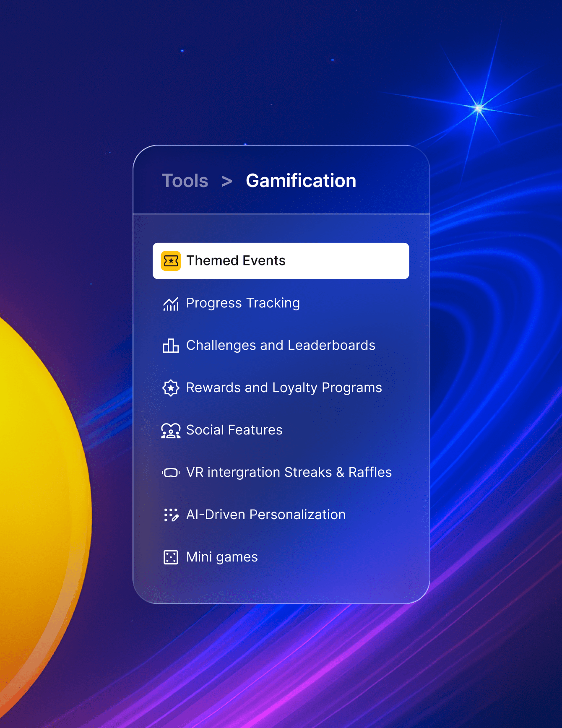Select the Themed Events menu item
The width and height of the screenshot is (562, 728).
pos(281,261)
